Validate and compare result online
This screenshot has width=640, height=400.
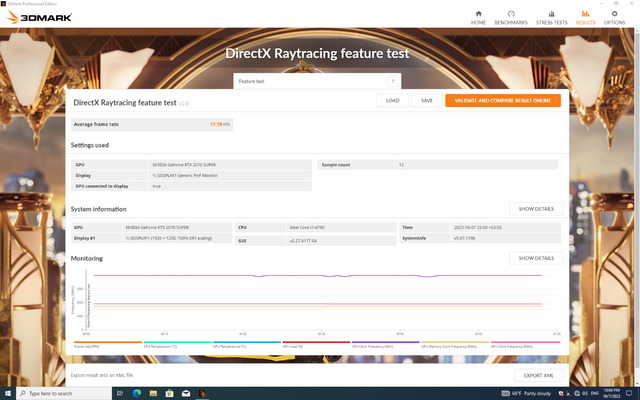pos(502,101)
